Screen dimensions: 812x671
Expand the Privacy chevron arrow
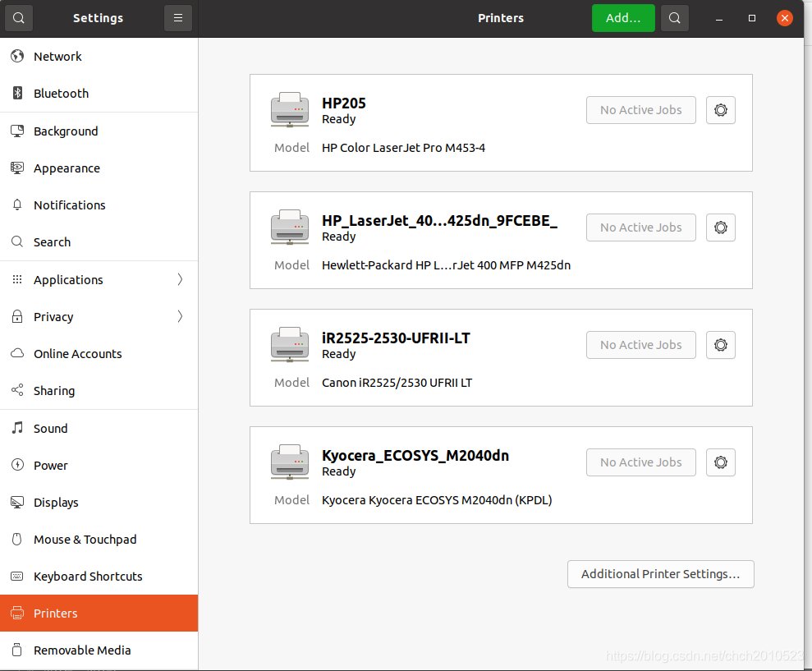click(180, 316)
